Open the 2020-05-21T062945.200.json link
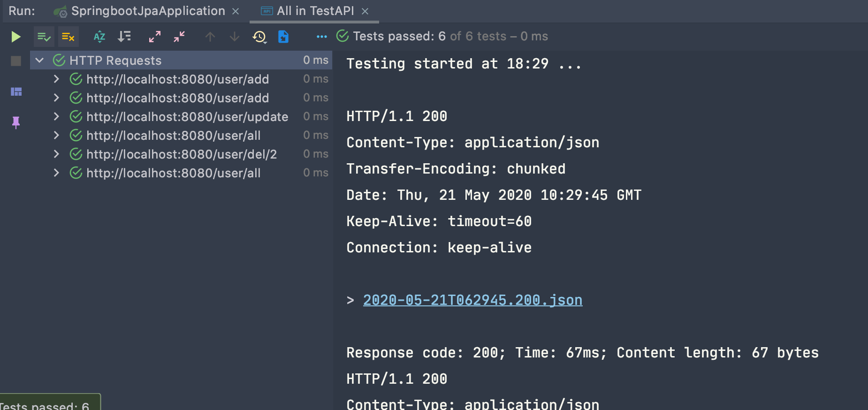Screen dimensions: 868x410 472,300
